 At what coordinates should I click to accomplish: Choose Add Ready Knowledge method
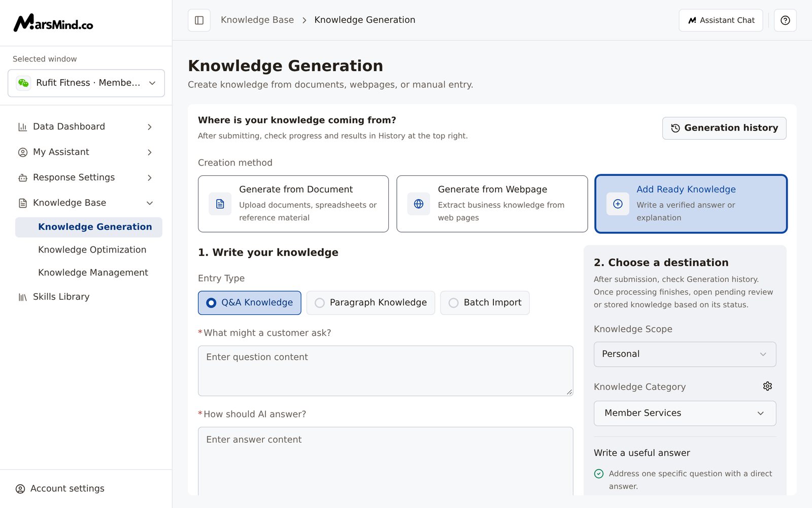point(691,204)
